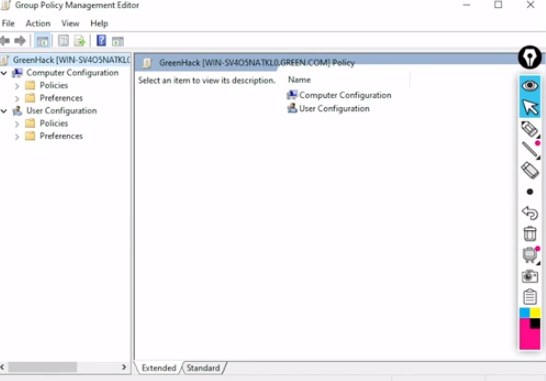Minimize the Group Policy Management Editor window
The image size is (546, 381).
click(467, 5)
